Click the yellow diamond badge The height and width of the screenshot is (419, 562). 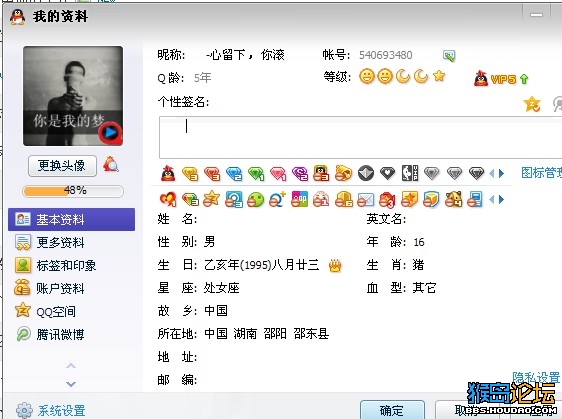(190, 173)
